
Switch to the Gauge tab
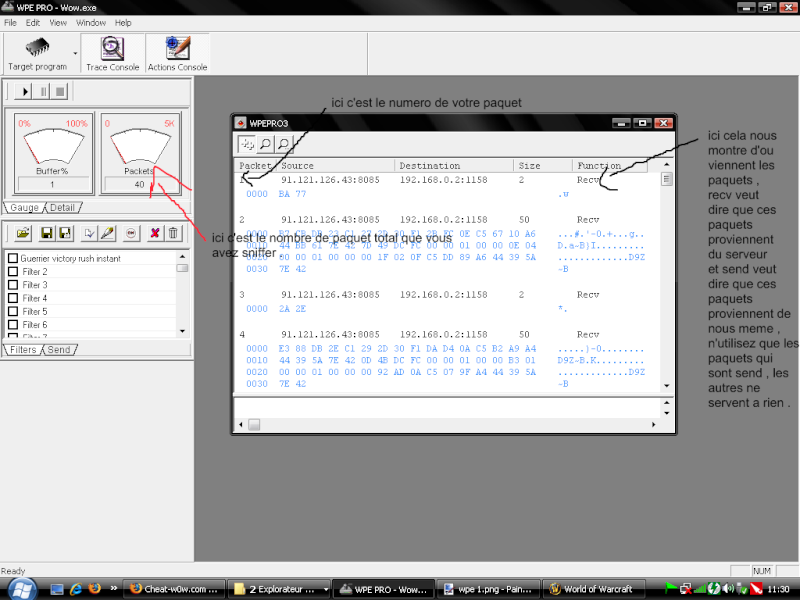tap(23, 208)
